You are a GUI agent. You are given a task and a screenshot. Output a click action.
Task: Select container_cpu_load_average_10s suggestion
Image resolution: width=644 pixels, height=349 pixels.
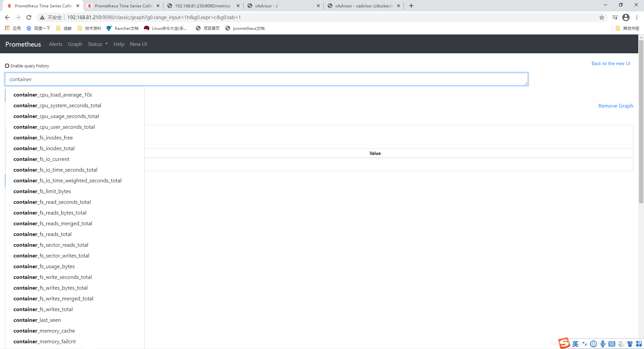click(75, 95)
